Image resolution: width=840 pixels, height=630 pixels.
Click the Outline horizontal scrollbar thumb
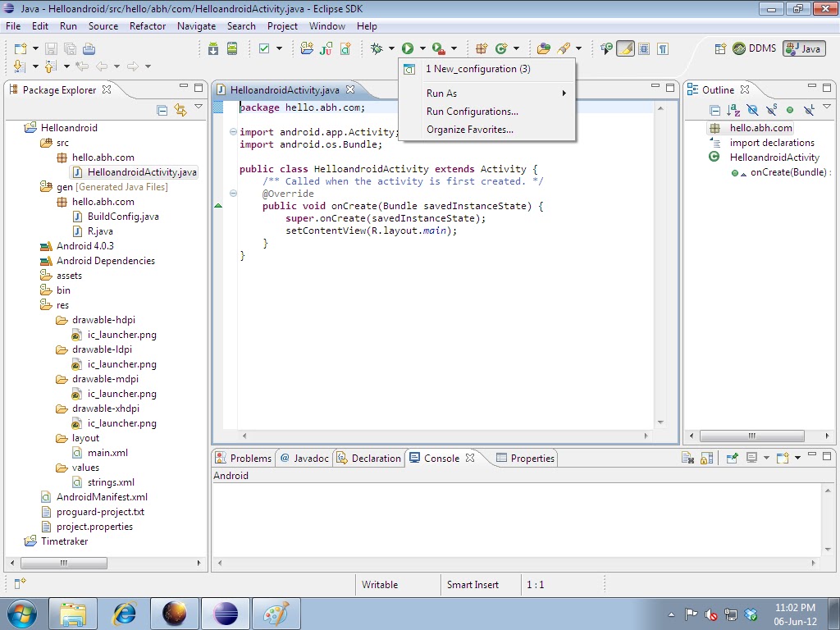pyautogui.click(x=751, y=436)
